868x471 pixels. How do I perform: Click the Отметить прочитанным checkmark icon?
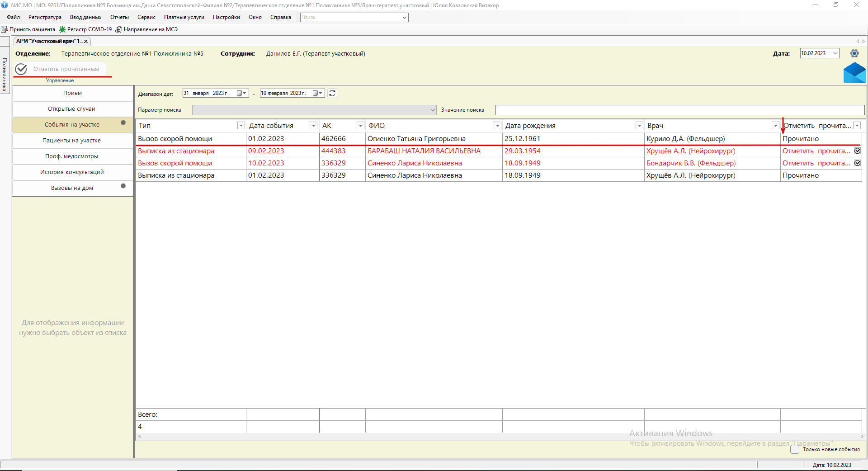click(21, 69)
